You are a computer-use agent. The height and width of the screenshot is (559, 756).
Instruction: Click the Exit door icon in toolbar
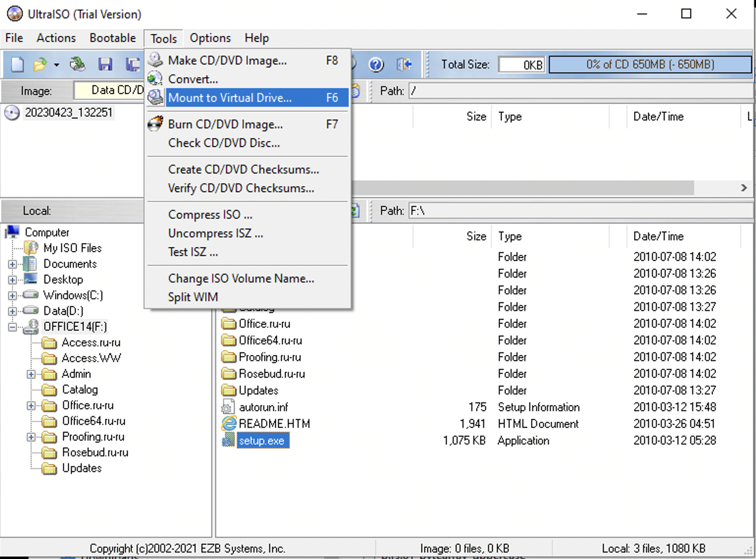pos(404,64)
